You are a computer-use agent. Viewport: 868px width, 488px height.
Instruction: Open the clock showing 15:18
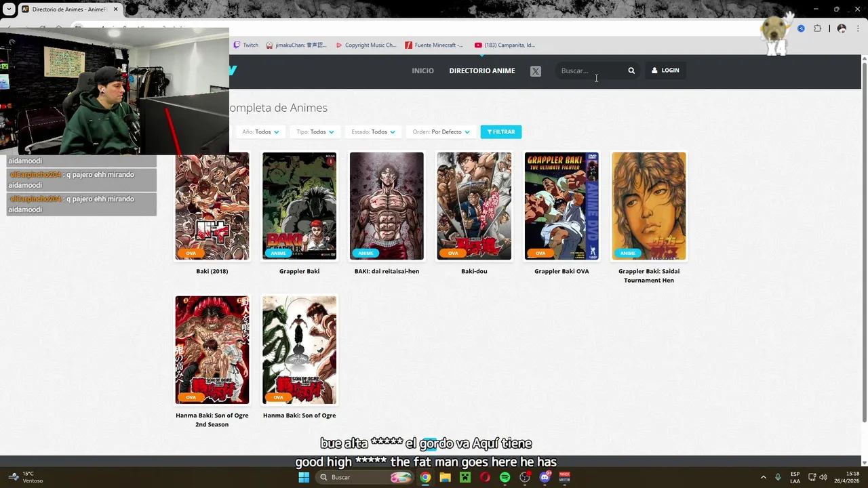pos(846,477)
